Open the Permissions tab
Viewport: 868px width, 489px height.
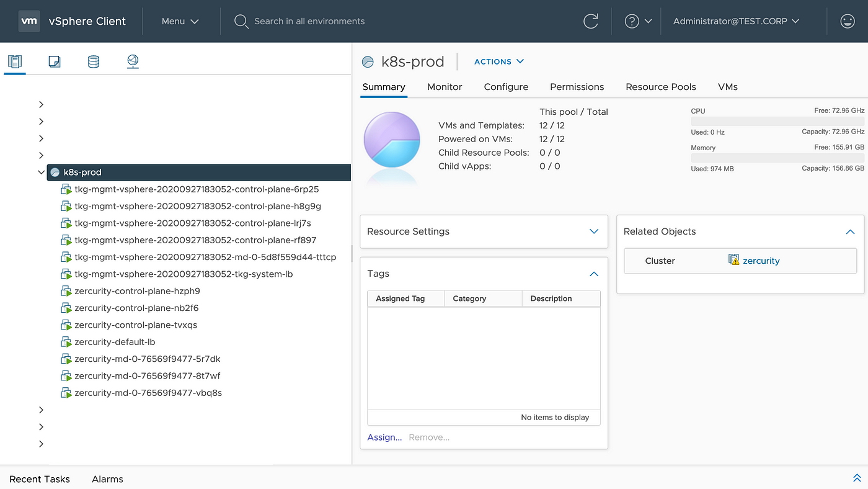click(577, 87)
